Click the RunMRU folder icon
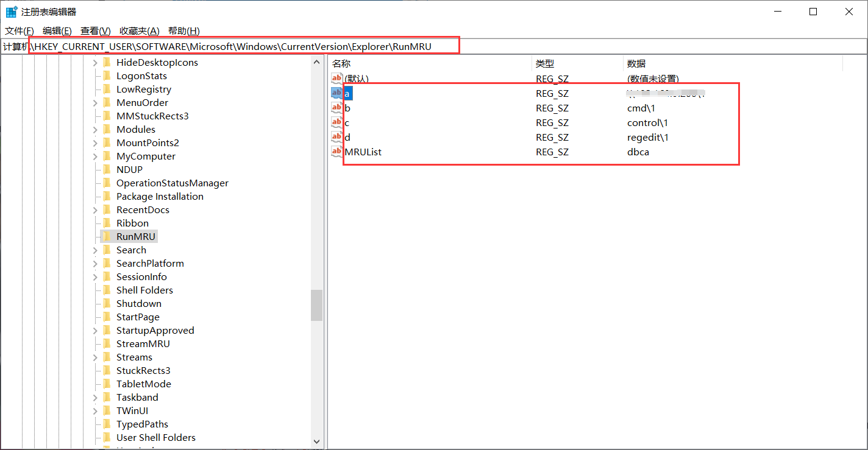The height and width of the screenshot is (450, 868). (x=107, y=237)
